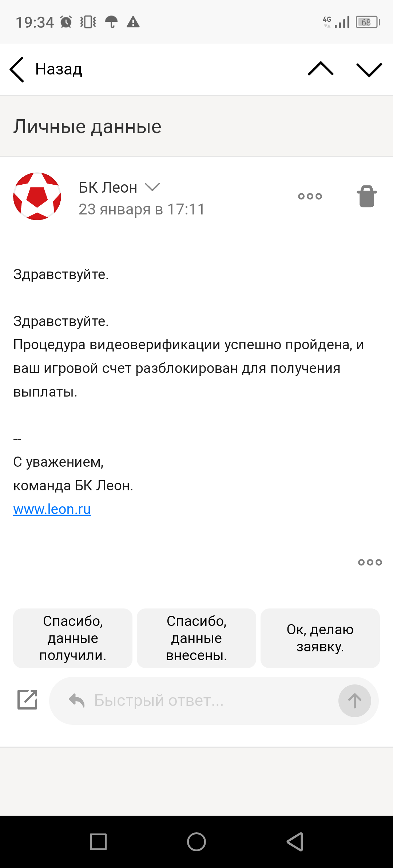
Task: Open message options three-dot menu near sender
Action: 310,196
